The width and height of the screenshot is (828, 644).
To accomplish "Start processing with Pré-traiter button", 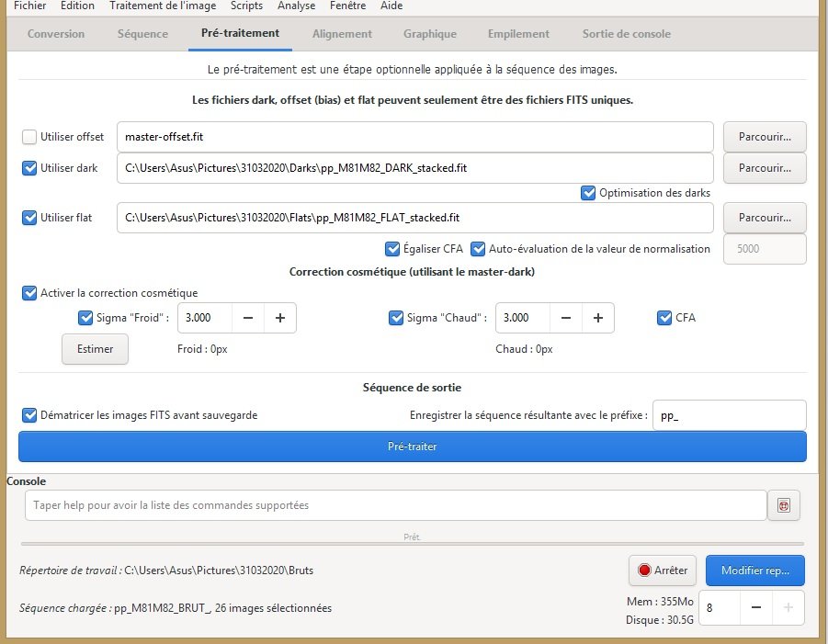I will pyautogui.click(x=413, y=446).
